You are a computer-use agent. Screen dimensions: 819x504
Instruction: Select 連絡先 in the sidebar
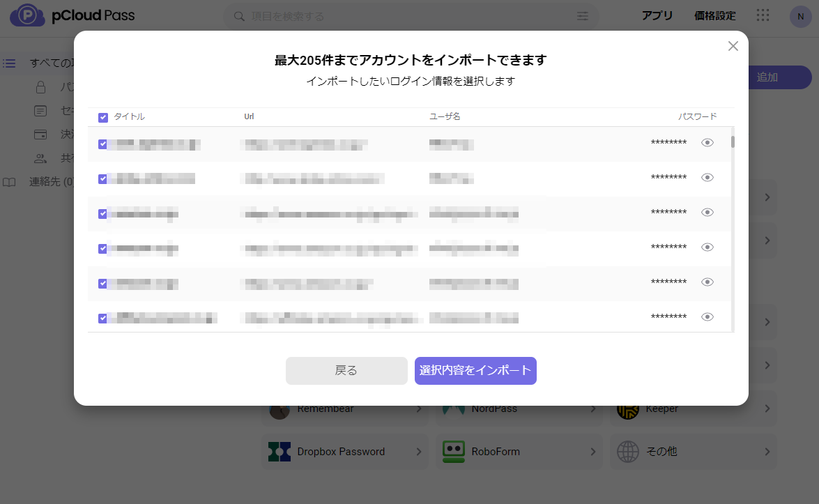[x=51, y=182]
